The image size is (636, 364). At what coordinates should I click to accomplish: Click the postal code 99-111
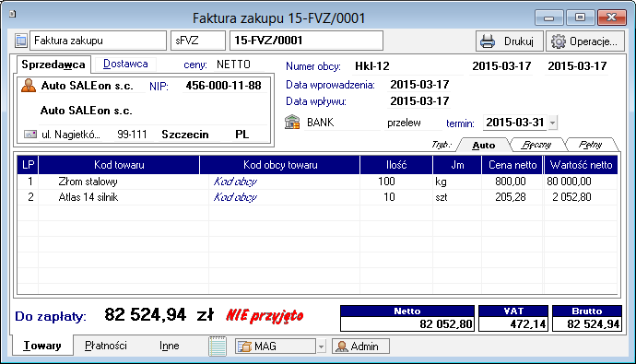click(132, 135)
